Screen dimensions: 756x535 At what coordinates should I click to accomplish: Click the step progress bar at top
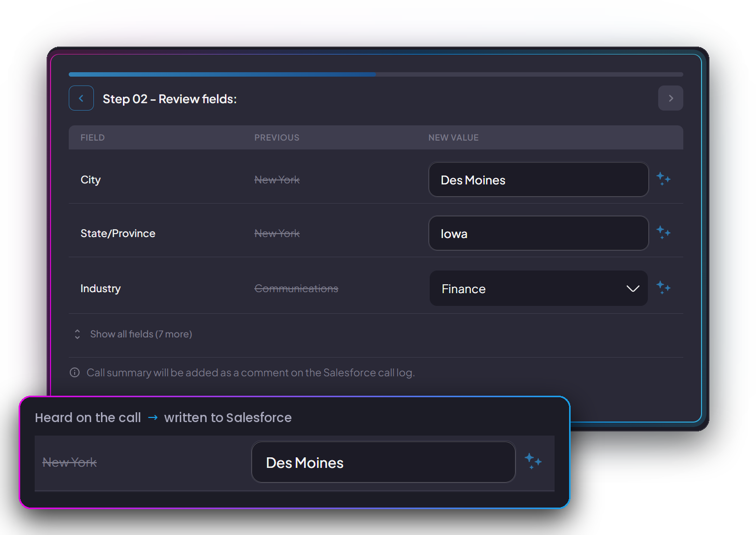pos(376,75)
